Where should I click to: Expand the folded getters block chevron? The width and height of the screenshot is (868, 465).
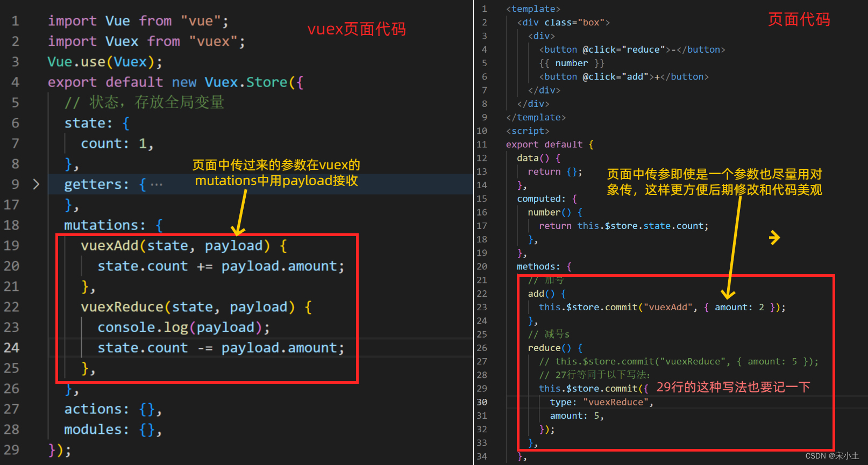36,184
